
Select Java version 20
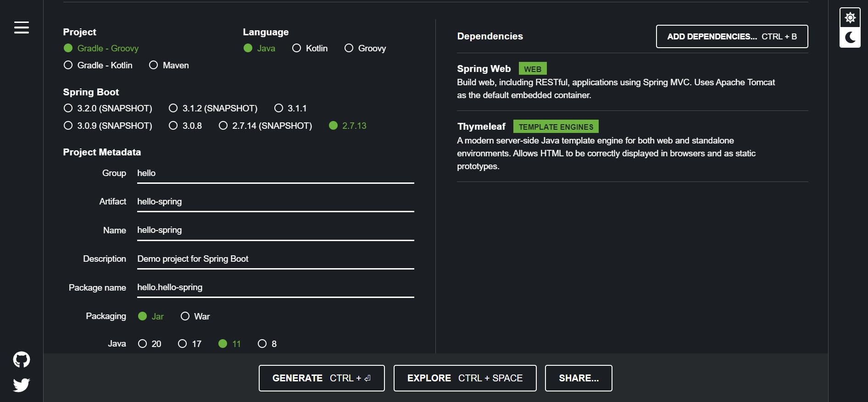coord(150,344)
